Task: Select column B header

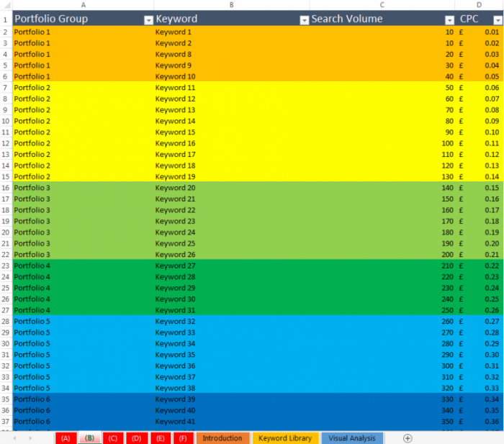Action: point(231,5)
